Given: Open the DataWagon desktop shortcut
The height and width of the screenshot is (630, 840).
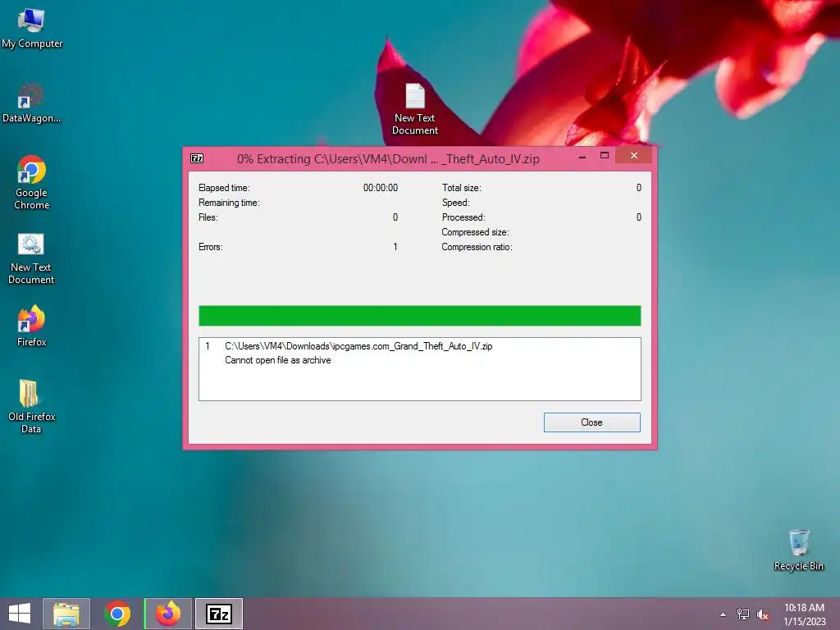Looking at the screenshot, I should click(31, 103).
